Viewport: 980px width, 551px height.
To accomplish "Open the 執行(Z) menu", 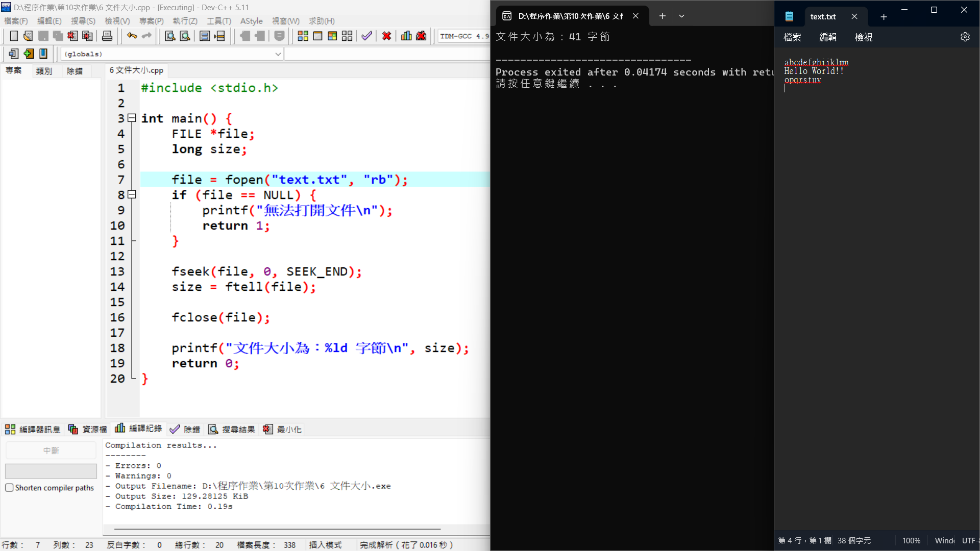I will coord(185,21).
